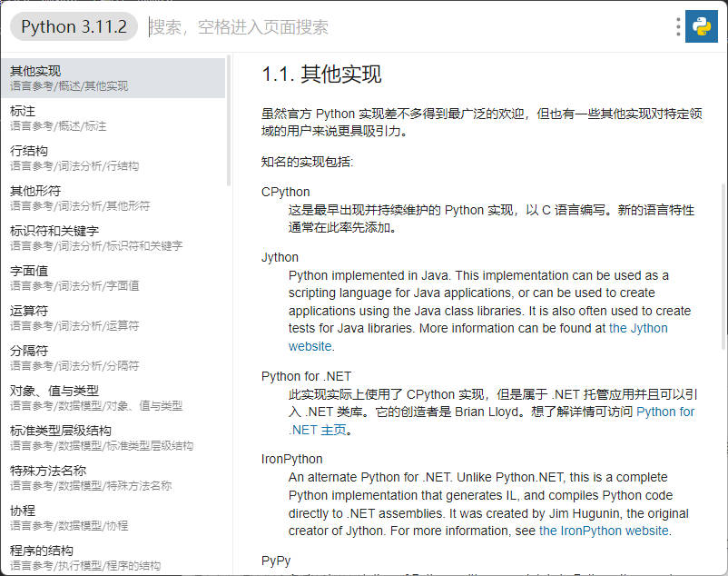Viewport: 728px width, 576px height.
Task: Click the Python 3.11.2 version badge
Action: [74, 26]
